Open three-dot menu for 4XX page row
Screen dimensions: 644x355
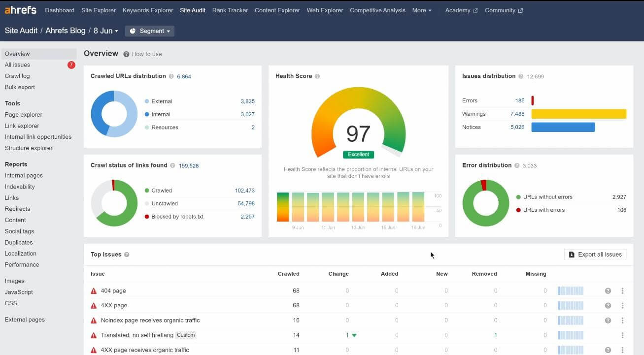pyautogui.click(x=623, y=306)
